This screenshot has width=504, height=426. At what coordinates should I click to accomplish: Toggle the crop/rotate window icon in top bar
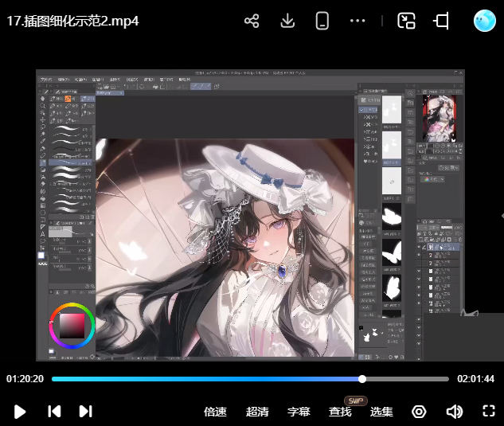442,21
